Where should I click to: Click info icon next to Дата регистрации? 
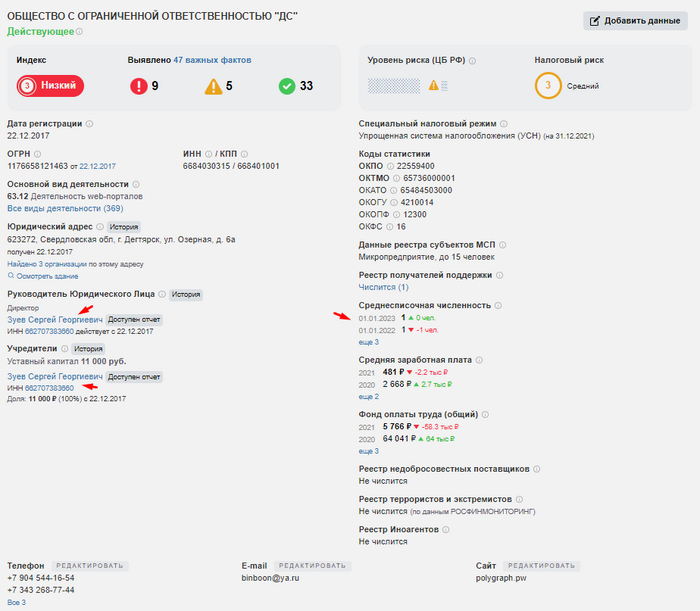pyautogui.click(x=90, y=124)
